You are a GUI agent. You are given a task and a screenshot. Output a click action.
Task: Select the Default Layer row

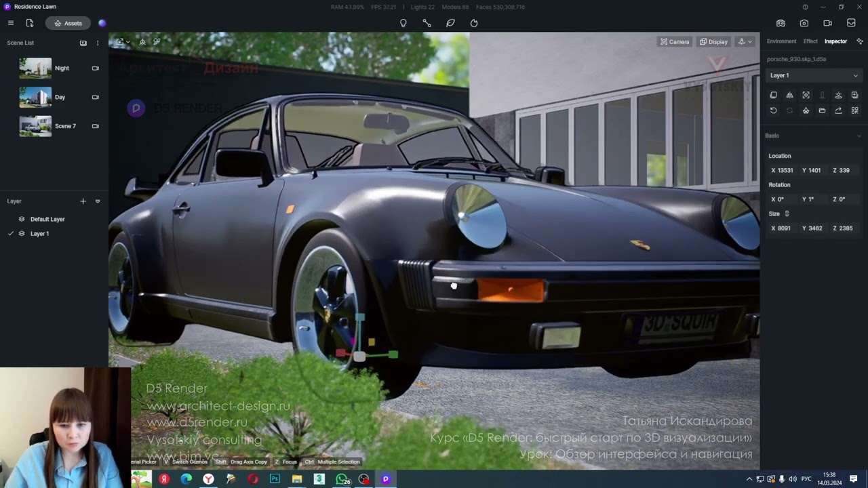tap(54, 219)
